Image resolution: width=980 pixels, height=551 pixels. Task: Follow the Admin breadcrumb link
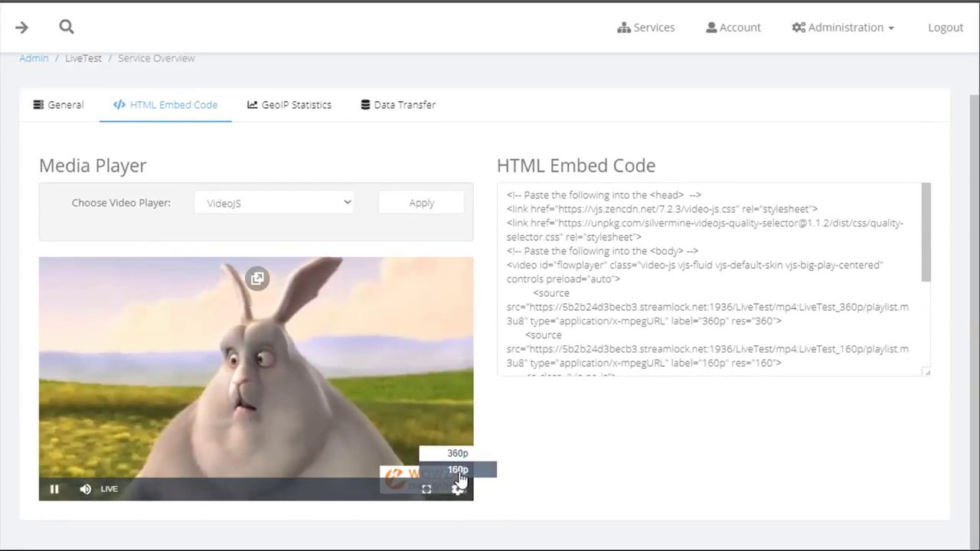click(x=34, y=58)
